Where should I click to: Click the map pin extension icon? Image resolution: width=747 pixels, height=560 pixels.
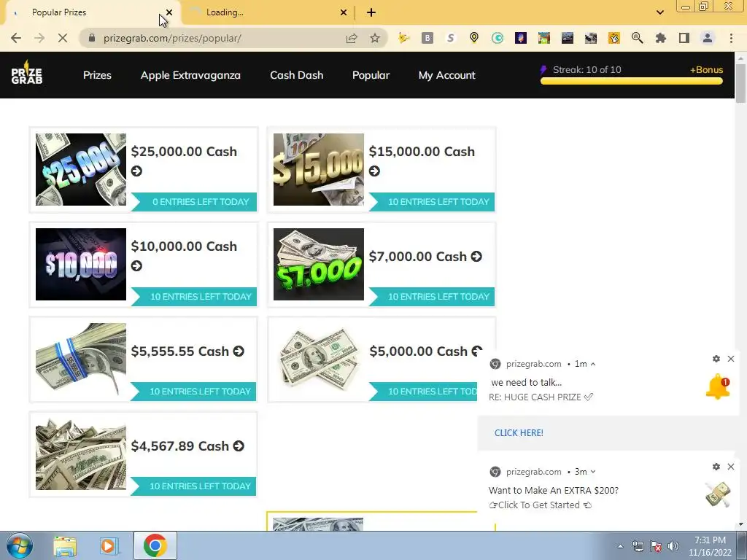474,38
